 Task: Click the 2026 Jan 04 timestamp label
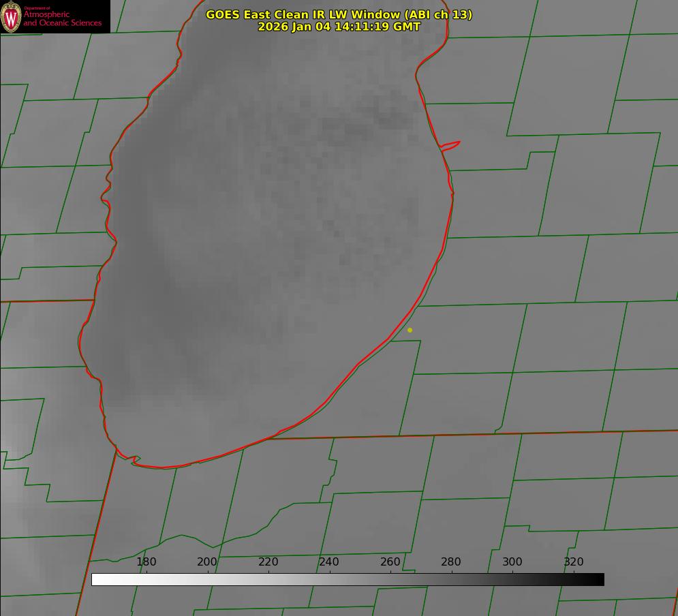pyautogui.click(x=339, y=27)
